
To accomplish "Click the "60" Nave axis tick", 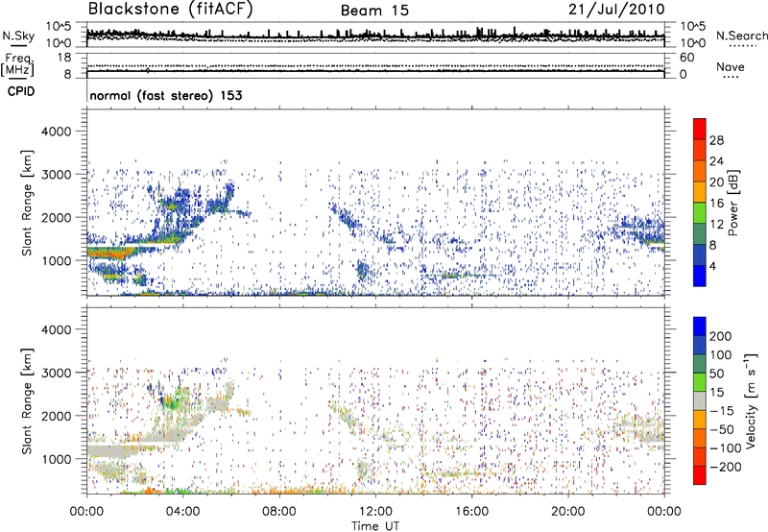I will 686,58.
